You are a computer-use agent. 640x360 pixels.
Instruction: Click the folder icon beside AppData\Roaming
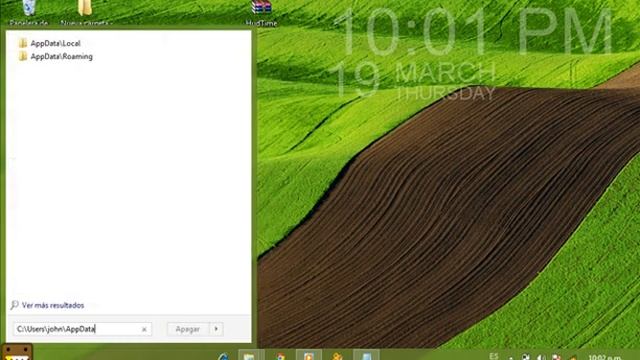(23, 56)
